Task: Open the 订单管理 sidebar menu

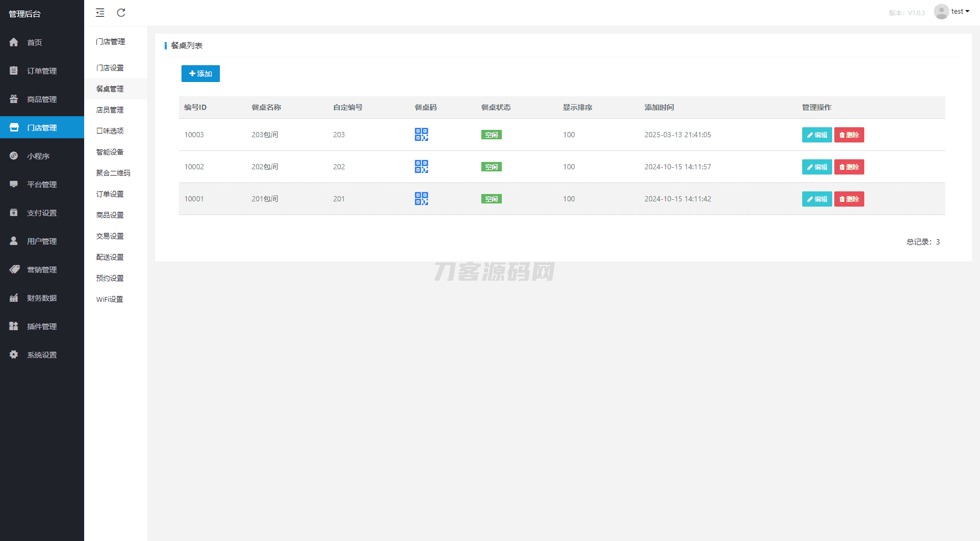Action: point(42,71)
